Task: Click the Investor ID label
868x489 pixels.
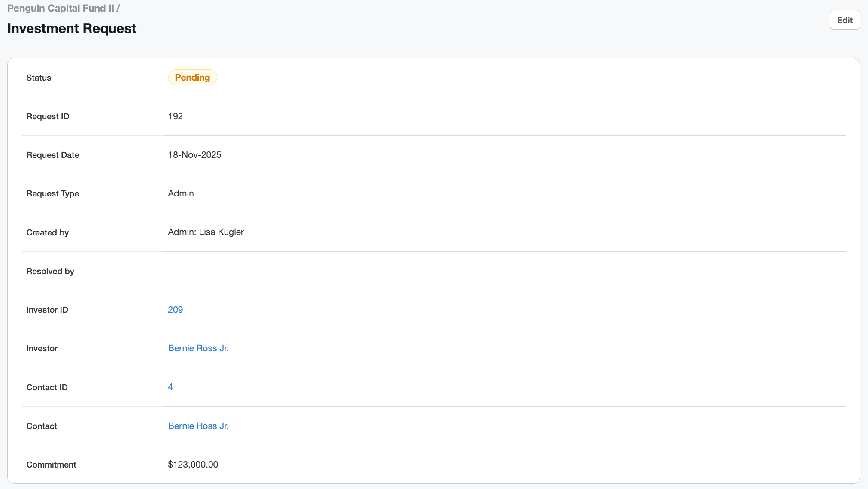Action: 47,310
